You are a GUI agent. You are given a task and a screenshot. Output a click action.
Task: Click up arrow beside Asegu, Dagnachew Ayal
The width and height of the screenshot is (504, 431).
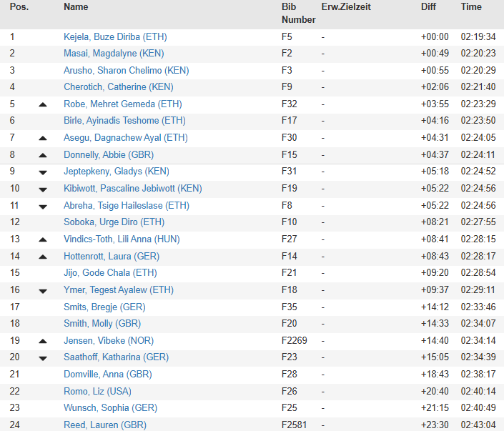[x=43, y=138]
